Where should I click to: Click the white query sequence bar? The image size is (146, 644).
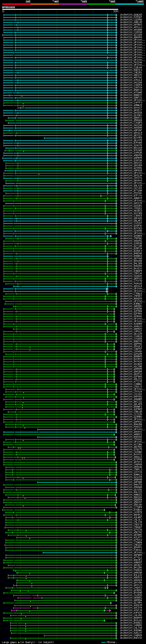[60, 9]
